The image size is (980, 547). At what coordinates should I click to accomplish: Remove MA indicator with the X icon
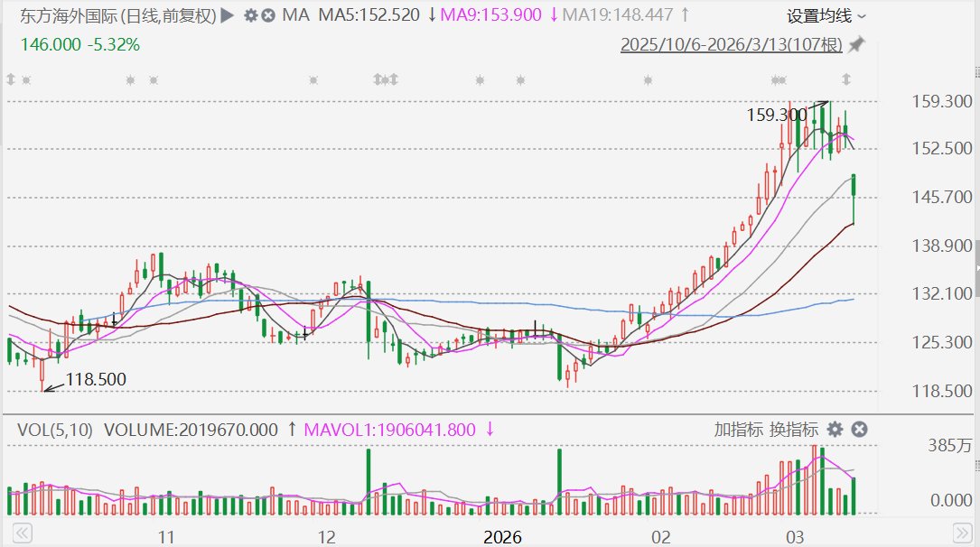click(267, 15)
